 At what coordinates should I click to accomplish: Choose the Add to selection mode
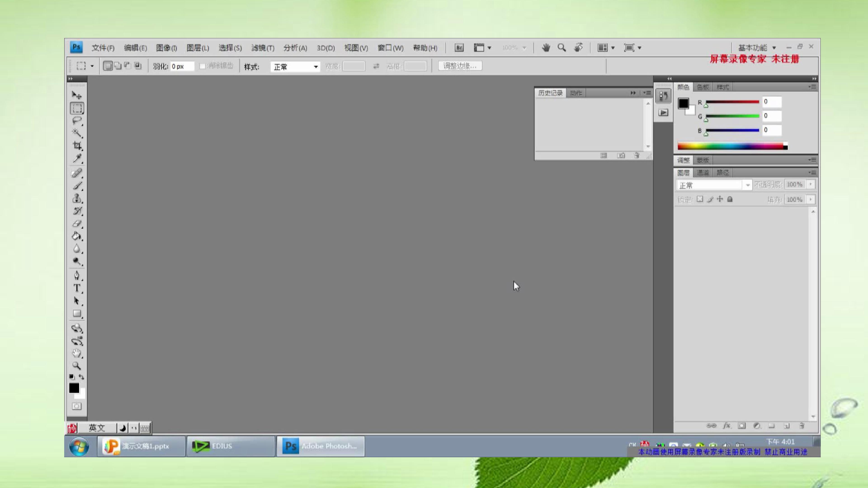pos(118,66)
